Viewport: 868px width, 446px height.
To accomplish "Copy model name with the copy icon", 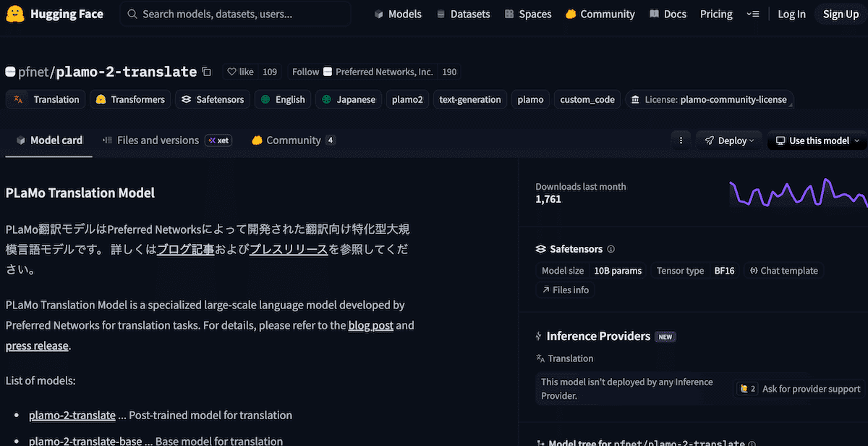I will pyautogui.click(x=207, y=72).
